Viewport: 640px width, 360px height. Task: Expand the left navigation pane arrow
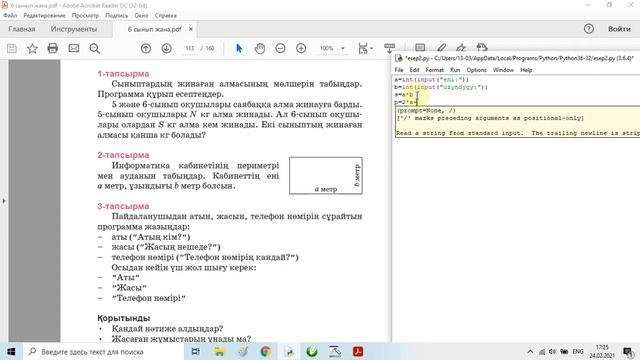coord(4,201)
